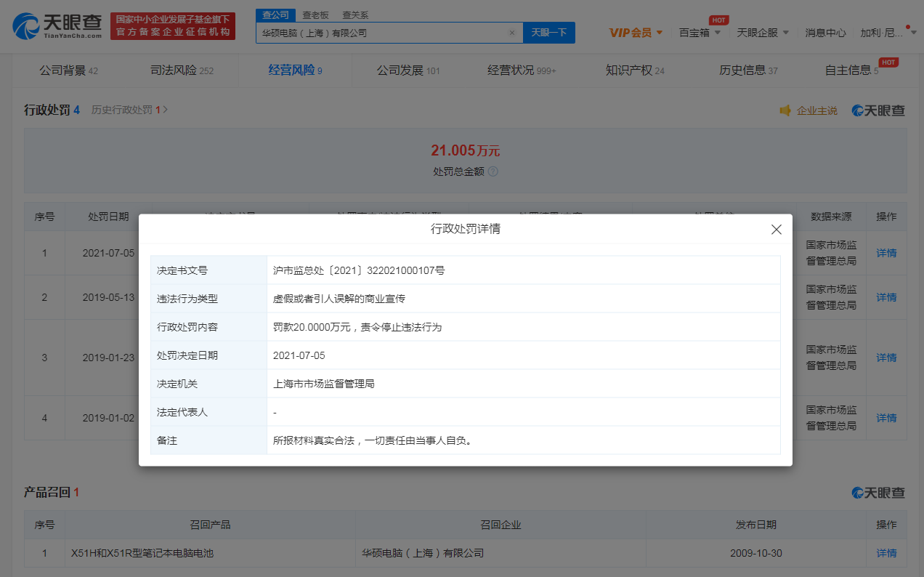This screenshot has height=577, width=924.
Task: Click the 2009-10-30 recall publish date
Action: tap(756, 553)
